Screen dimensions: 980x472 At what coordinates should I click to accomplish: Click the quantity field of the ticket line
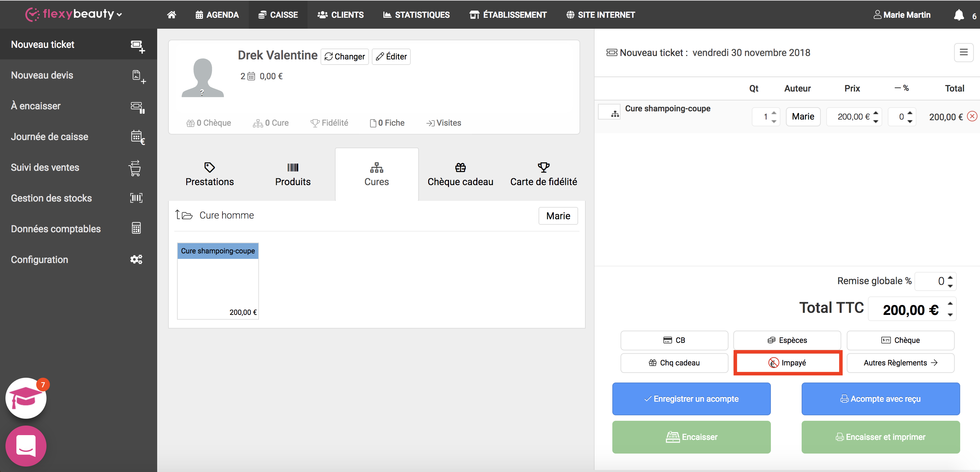click(x=766, y=116)
